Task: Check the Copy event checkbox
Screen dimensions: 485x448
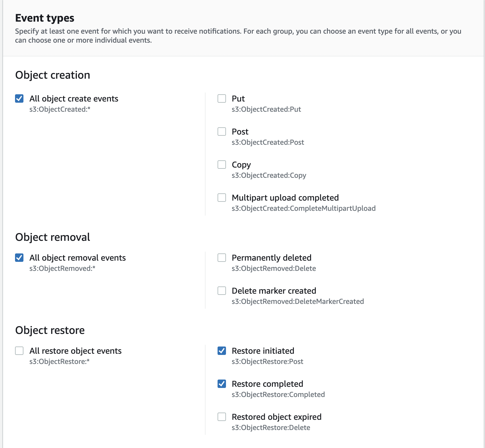Action: click(222, 165)
